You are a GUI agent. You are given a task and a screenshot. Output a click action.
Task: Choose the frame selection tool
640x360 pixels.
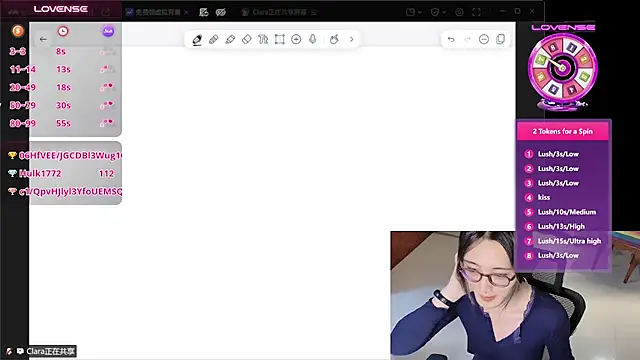(x=280, y=39)
